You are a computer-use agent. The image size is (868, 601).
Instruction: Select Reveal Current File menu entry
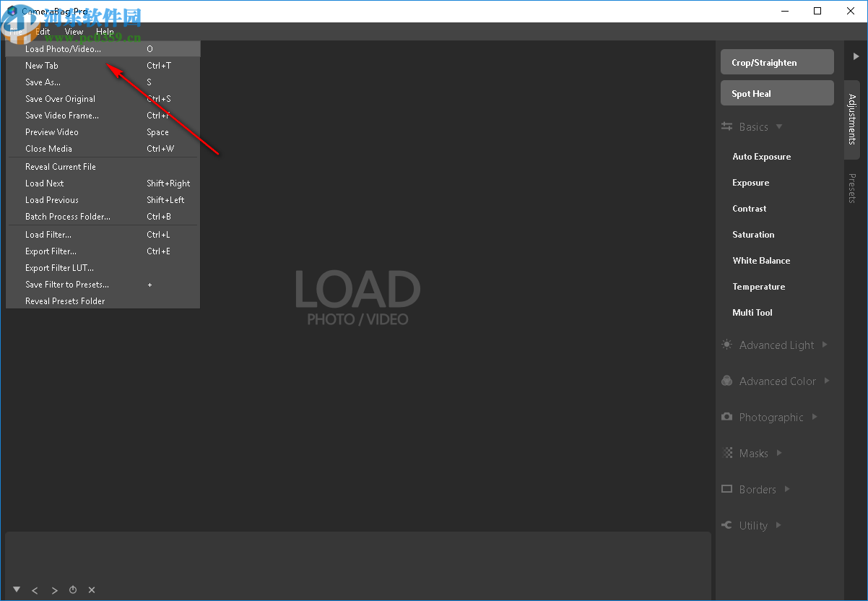[x=103, y=167]
